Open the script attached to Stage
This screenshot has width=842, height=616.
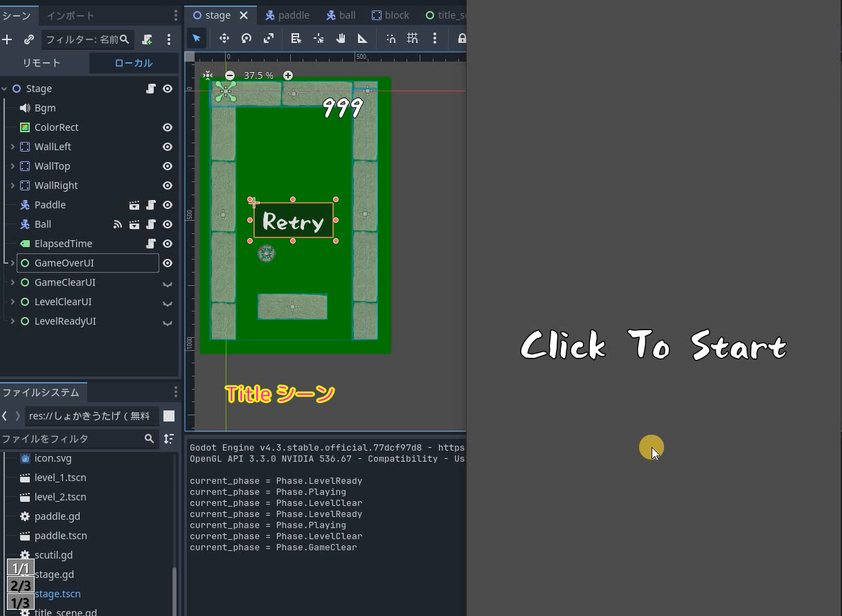pyautogui.click(x=150, y=89)
